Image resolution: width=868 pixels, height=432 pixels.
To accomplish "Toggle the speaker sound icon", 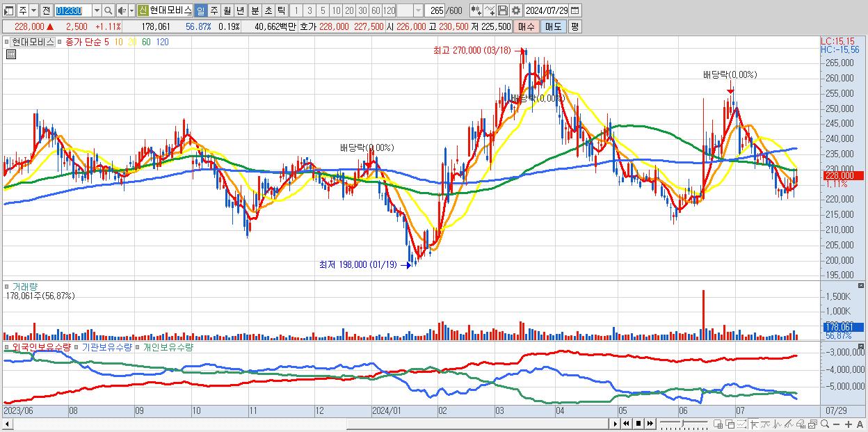I will tap(121, 10).
